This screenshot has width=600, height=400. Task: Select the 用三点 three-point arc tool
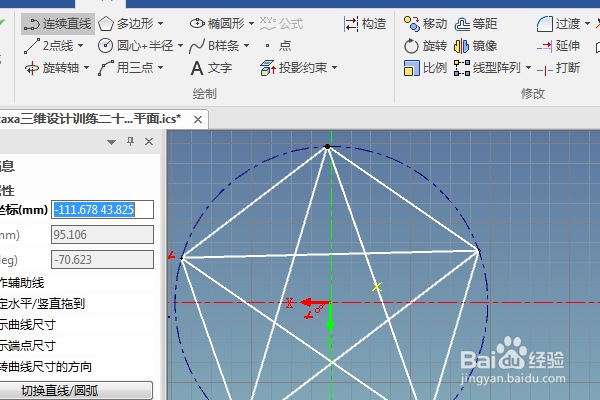coord(126,68)
